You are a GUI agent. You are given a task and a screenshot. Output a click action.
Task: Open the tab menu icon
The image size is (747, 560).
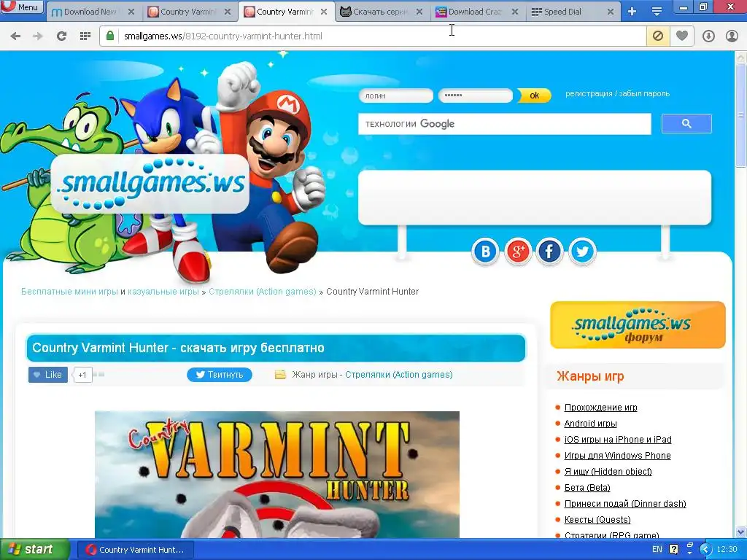(657, 12)
